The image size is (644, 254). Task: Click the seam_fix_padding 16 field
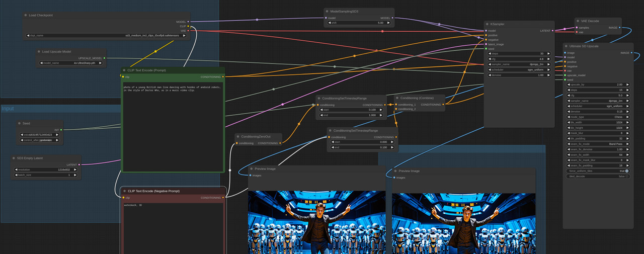tap(598, 165)
